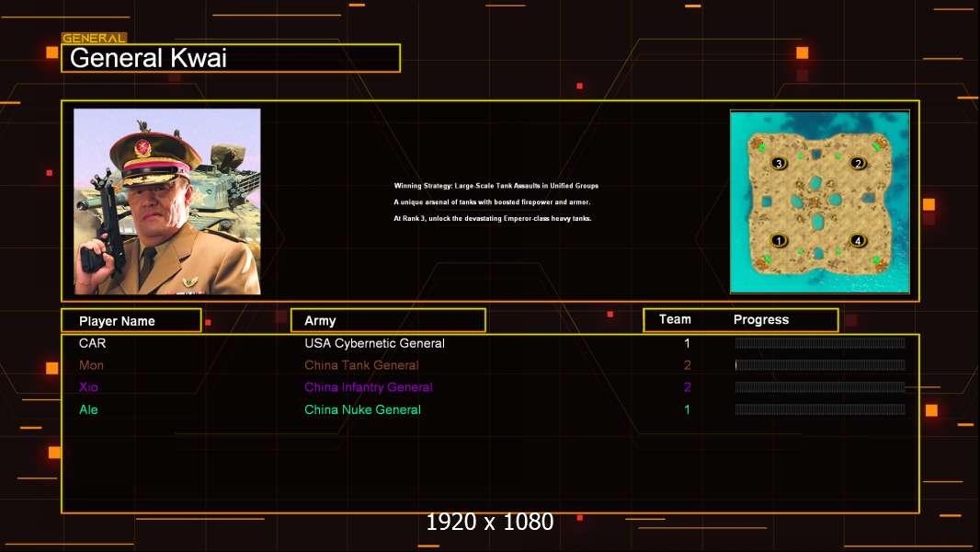This screenshot has height=552, width=980.
Task: Select player name CAR
Action: (93, 343)
